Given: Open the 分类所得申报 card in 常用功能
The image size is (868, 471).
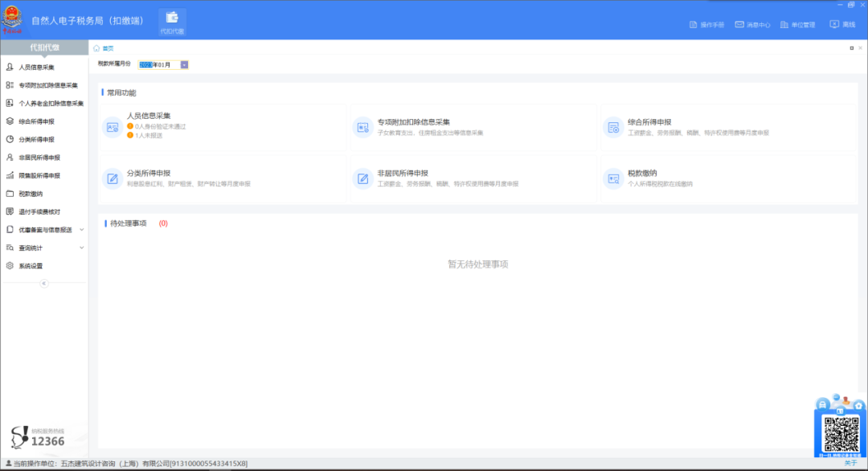Looking at the screenshot, I should tap(223, 178).
